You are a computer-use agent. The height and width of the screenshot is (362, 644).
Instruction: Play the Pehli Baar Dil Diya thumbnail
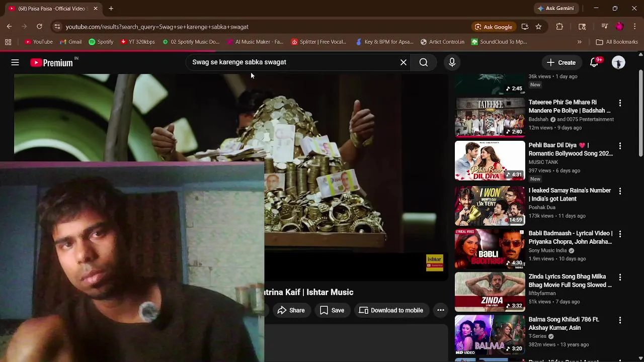click(x=490, y=161)
